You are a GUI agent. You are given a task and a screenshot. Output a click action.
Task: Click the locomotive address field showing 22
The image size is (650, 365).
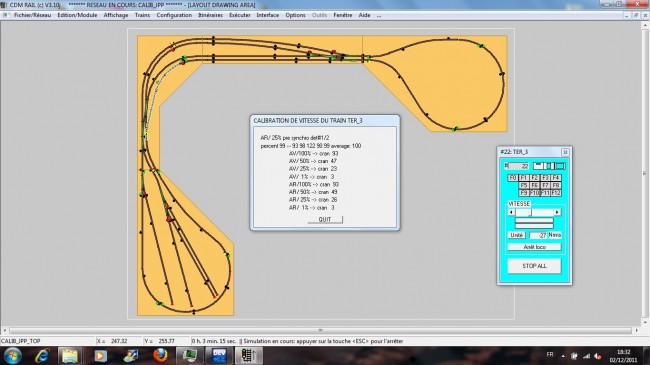(x=518, y=166)
